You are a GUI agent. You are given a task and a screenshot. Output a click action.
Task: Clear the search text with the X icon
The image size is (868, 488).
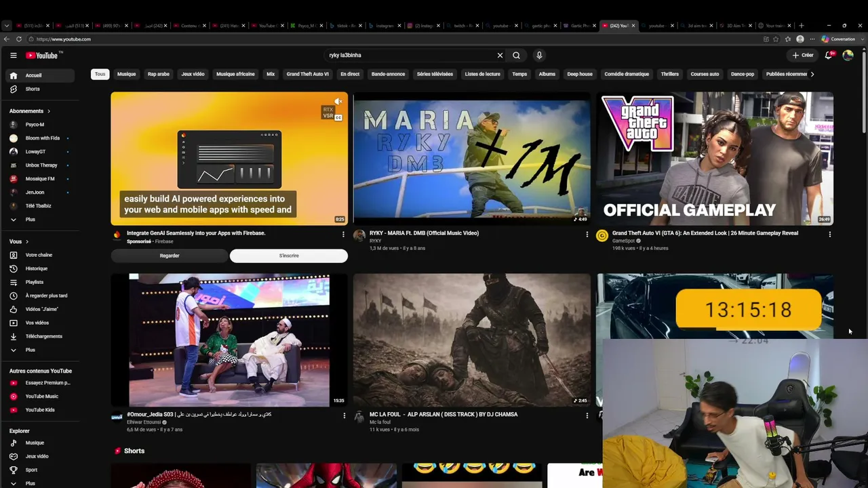point(500,56)
